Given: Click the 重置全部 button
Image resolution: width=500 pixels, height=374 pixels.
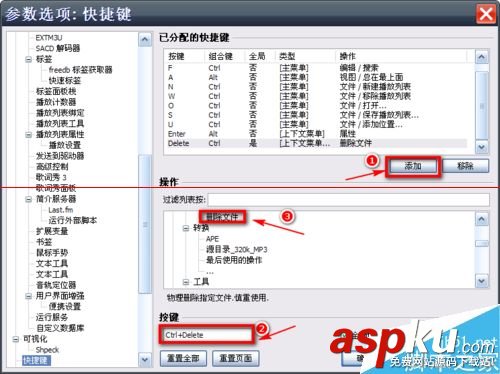Looking at the screenshot, I should 183,358.
